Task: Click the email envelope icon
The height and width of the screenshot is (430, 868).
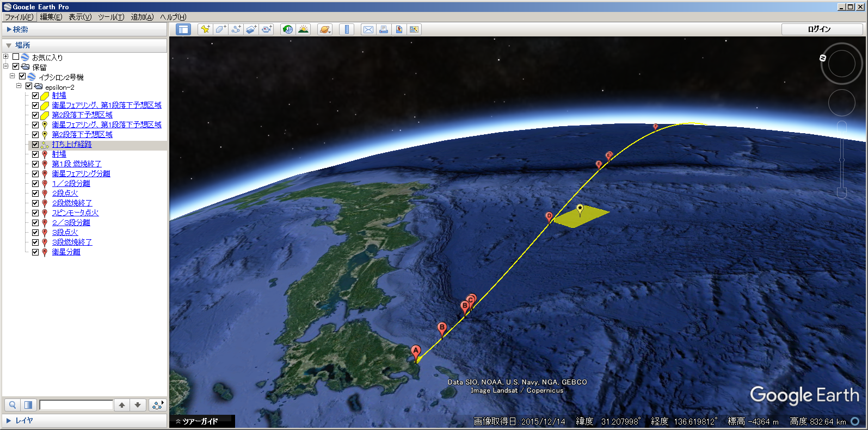Action: [x=368, y=29]
